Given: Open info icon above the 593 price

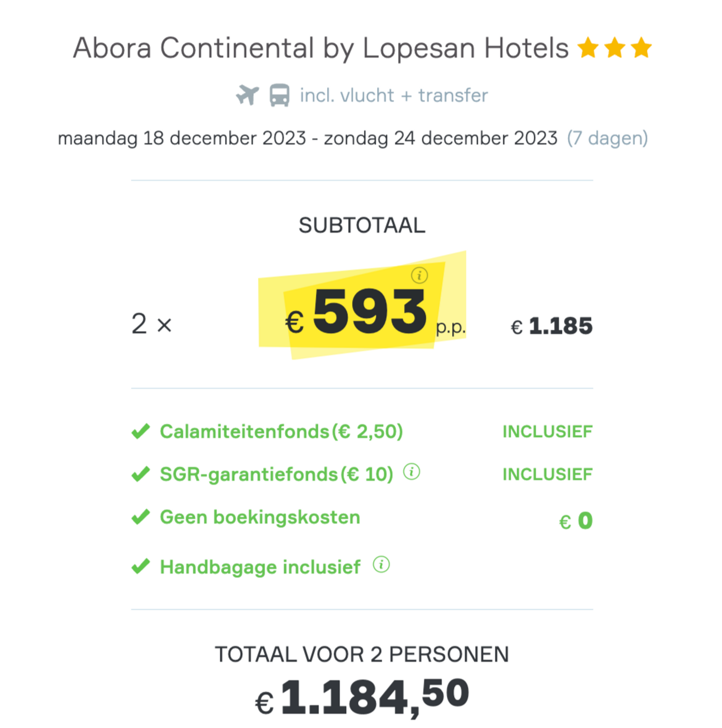Looking at the screenshot, I should coord(419,275).
